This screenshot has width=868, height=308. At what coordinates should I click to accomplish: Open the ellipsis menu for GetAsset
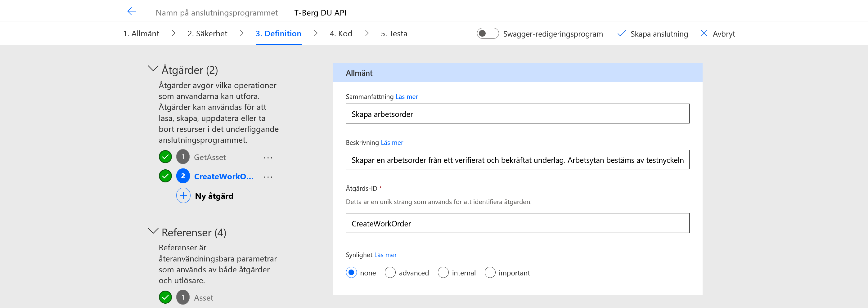click(268, 158)
